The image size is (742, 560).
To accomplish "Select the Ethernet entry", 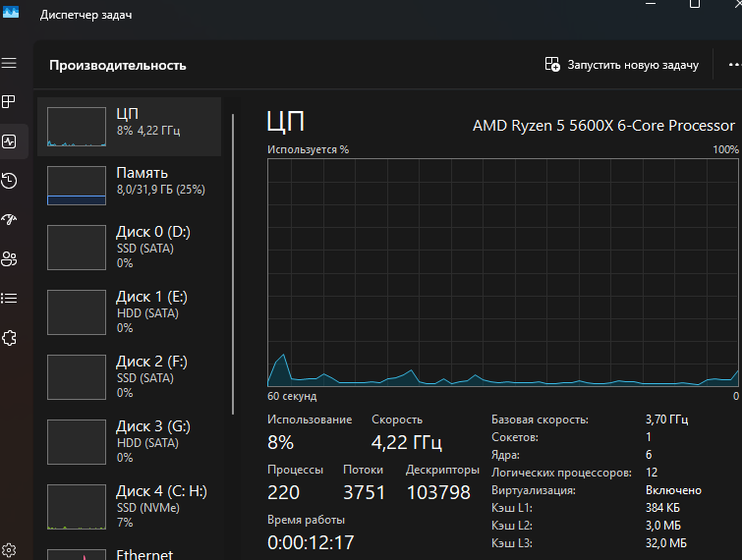I will (129, 552).
